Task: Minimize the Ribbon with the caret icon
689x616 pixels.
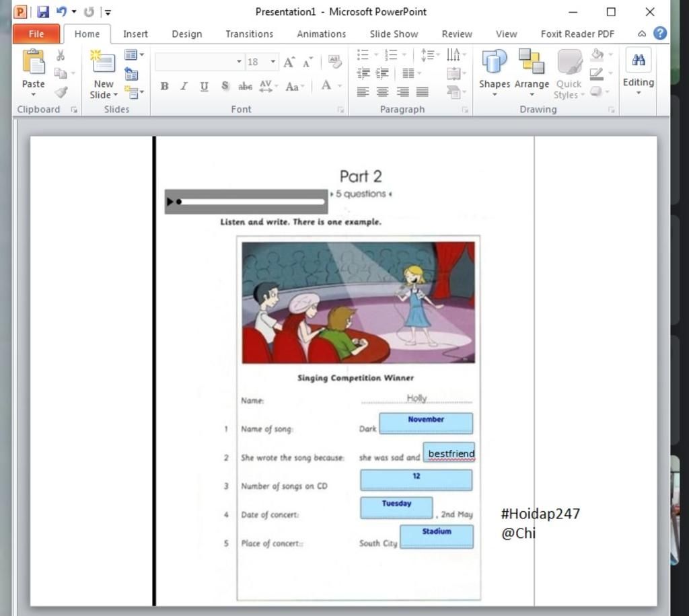Action: tap(642, 34)
